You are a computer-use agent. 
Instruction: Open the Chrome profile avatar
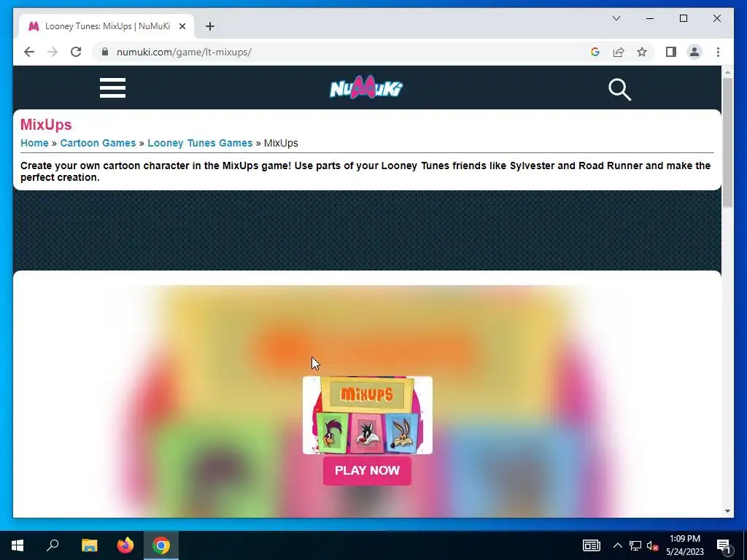[x=694, y=52]
